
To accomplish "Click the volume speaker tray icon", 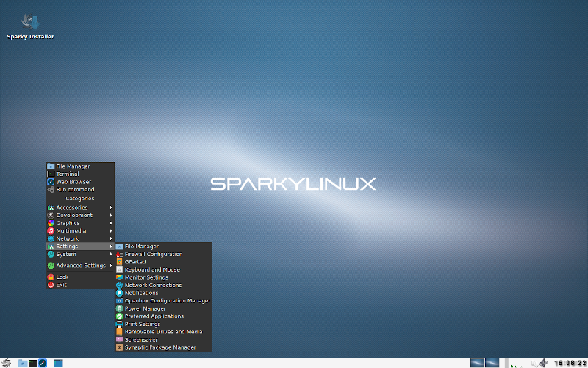I will pyautogui.click(x=543, y=363).
